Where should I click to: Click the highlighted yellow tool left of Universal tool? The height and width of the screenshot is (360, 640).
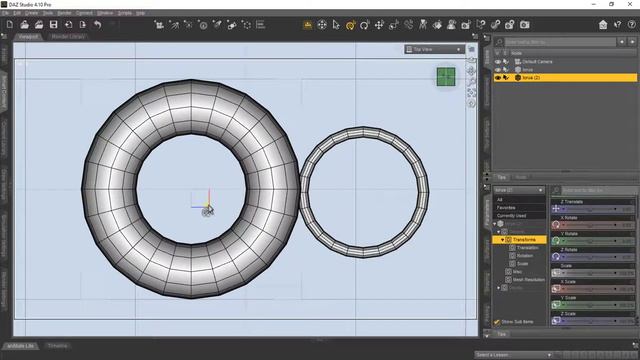click(308, 25)
